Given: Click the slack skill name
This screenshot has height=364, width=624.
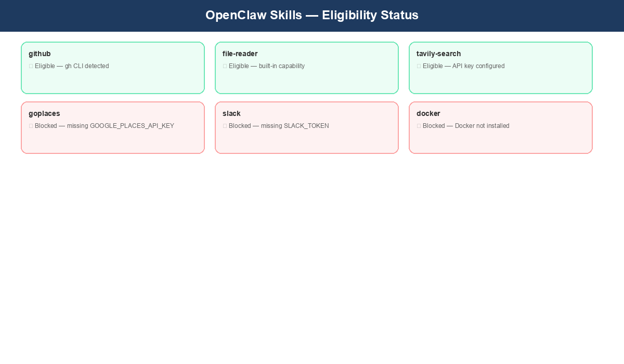Looking at the screenshot, I should (x=231, y=113).
